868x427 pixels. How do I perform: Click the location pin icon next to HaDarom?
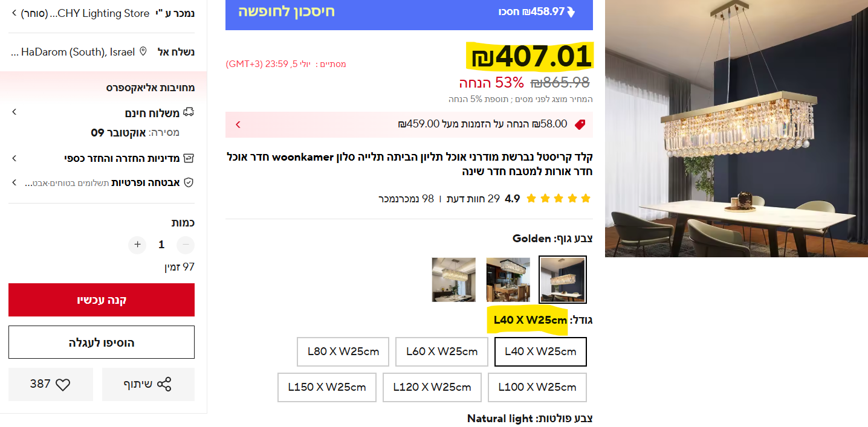coord(143,51)
